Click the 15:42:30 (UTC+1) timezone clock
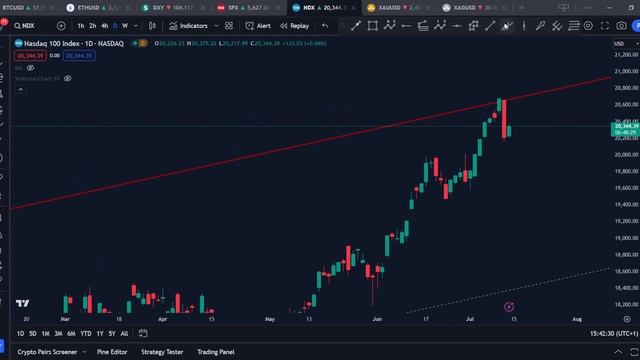640x360 pixels. coord(613,333)
